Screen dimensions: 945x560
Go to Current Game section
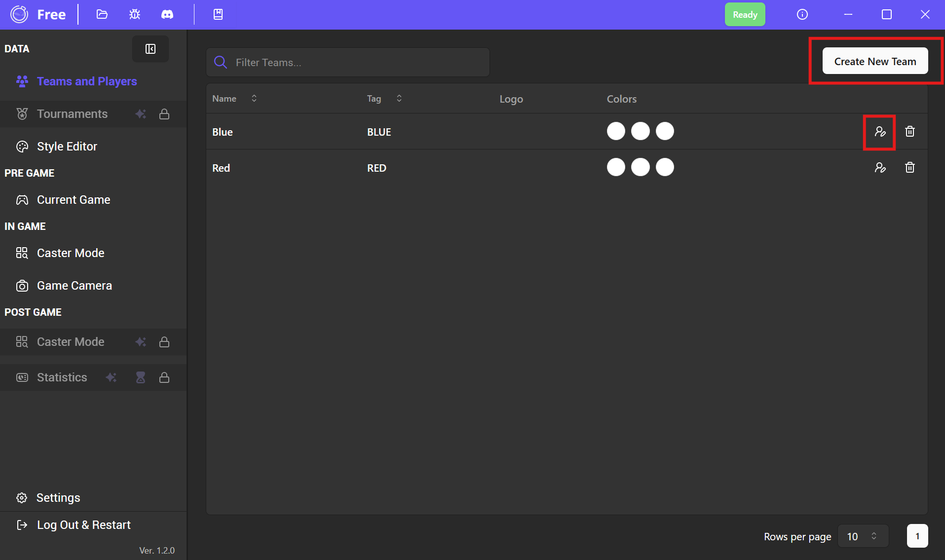[x=74, y=200]
